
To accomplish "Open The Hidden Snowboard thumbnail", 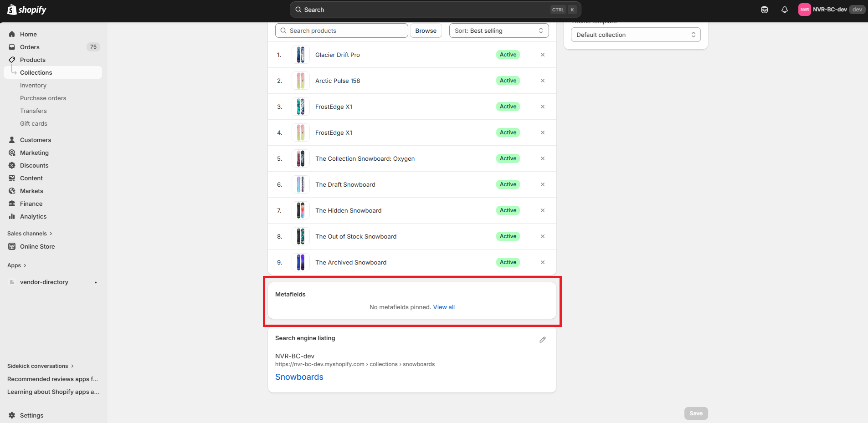I will tap(301, 210).
